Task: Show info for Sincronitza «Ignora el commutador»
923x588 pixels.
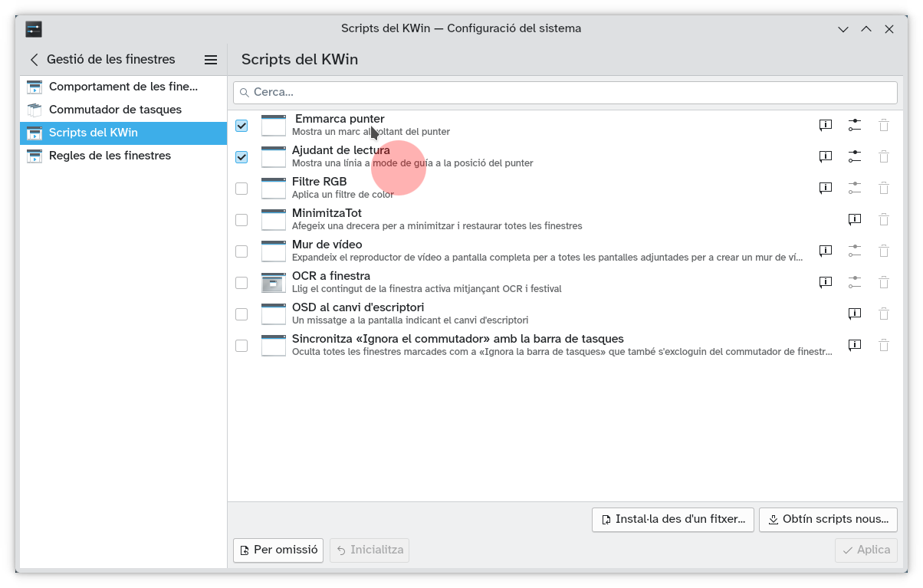Action: tap(855, 345)
